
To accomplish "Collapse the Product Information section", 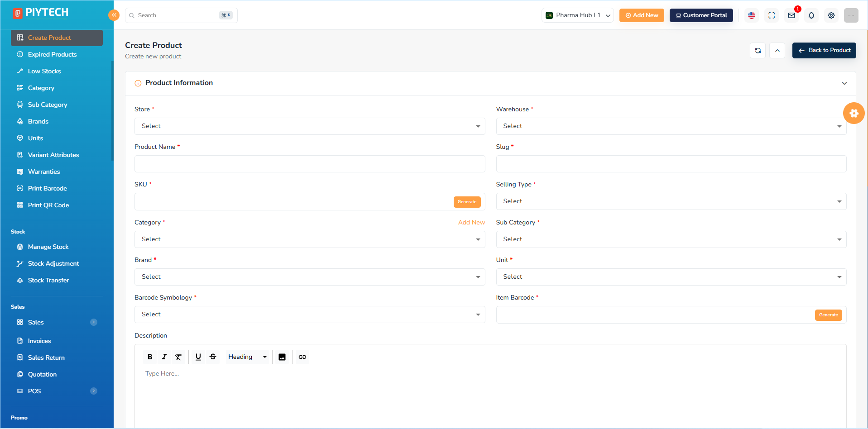I will (x=844, y=83).
